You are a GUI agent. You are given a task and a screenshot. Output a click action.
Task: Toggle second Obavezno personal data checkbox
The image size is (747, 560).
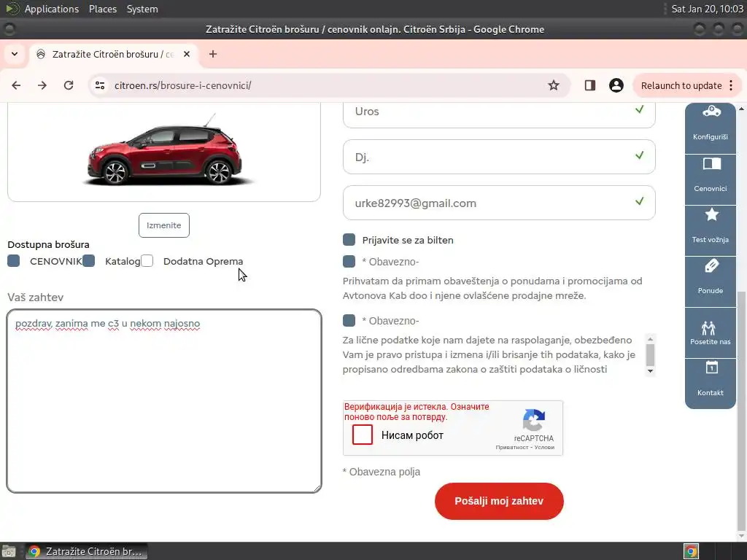(x=349, y=320)
